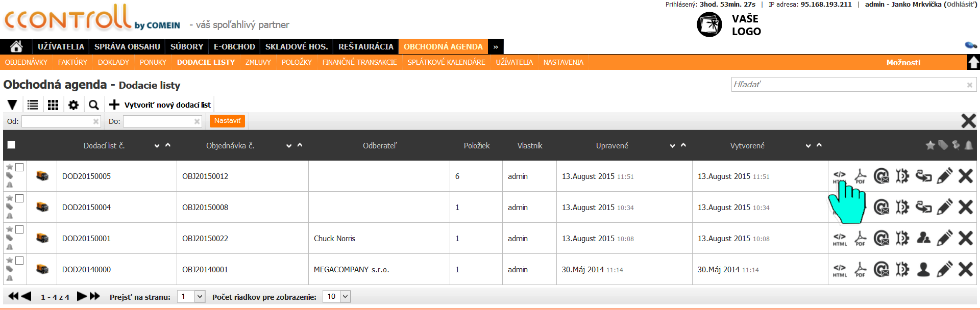Open the filter funnel icon in toolbar
This screenshot has height=310, width=980.
pos(12,105)
